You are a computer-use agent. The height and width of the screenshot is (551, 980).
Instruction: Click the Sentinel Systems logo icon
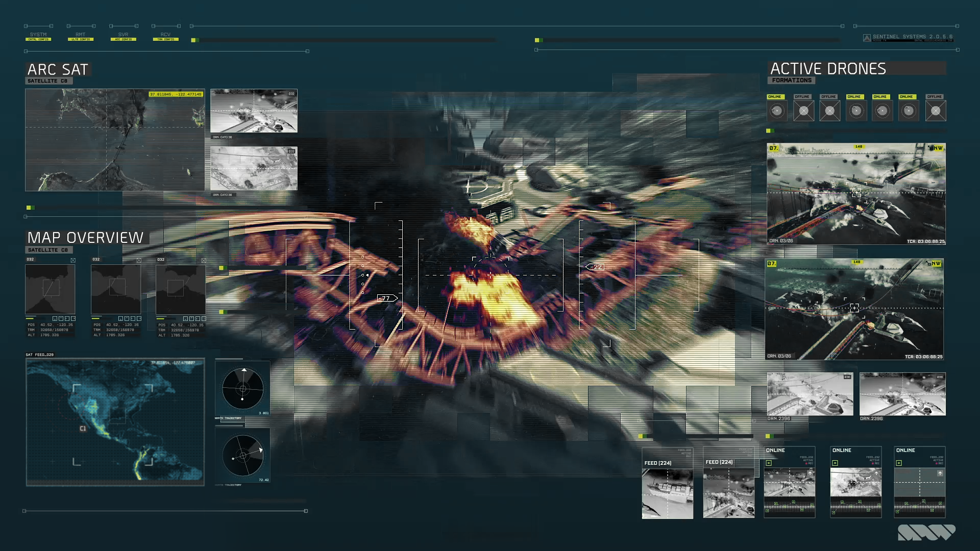867,38
